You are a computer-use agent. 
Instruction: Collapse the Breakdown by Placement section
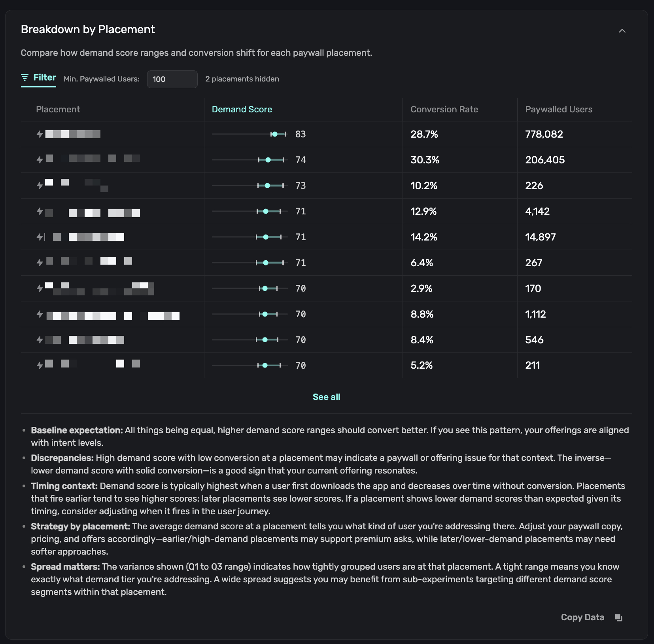point(622,30)
